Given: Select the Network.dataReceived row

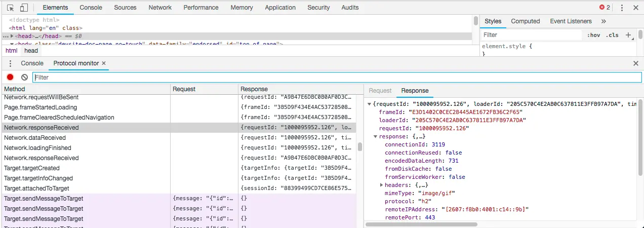Looking at the screenshot, I should 179,138.
